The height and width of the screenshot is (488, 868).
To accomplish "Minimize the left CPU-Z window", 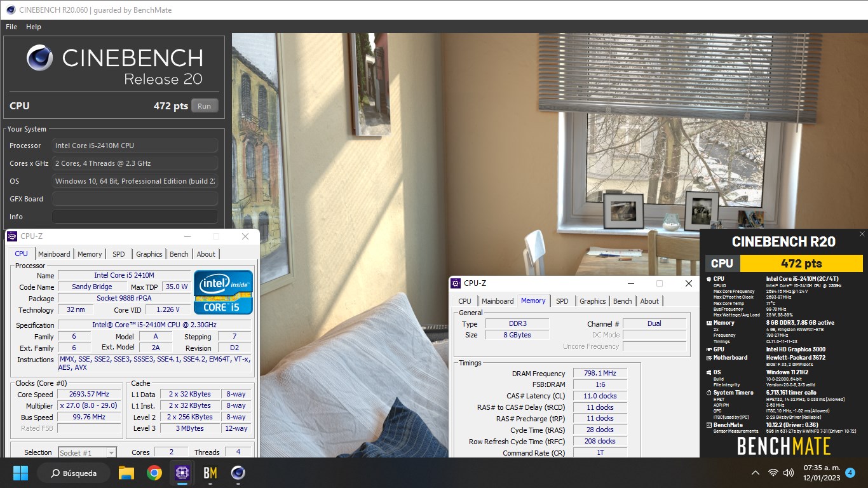I will 187,236.
